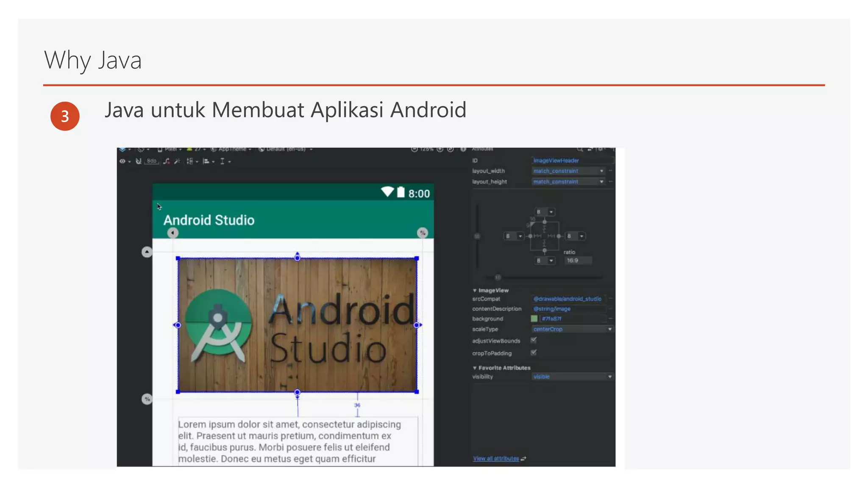Click the left constraint anchor dot in inspector
This screenshot has width=868, height=488.
(x=530, y=236)
